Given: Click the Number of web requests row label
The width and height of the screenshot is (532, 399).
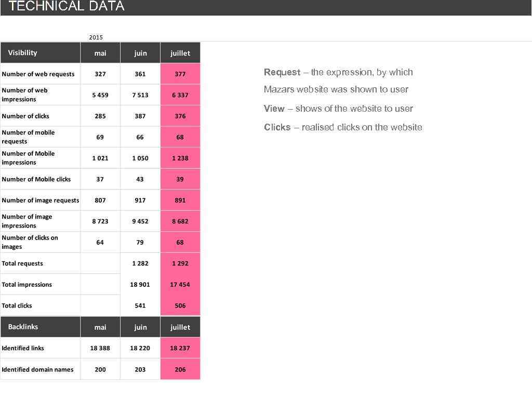Looking at the screenshot, I should (x=38, y=74).
